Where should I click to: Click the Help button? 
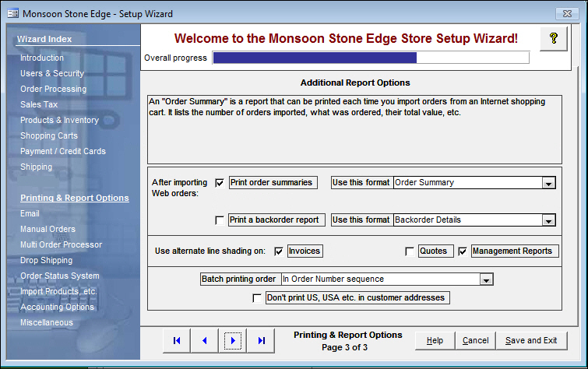click(x=435, y=340)
